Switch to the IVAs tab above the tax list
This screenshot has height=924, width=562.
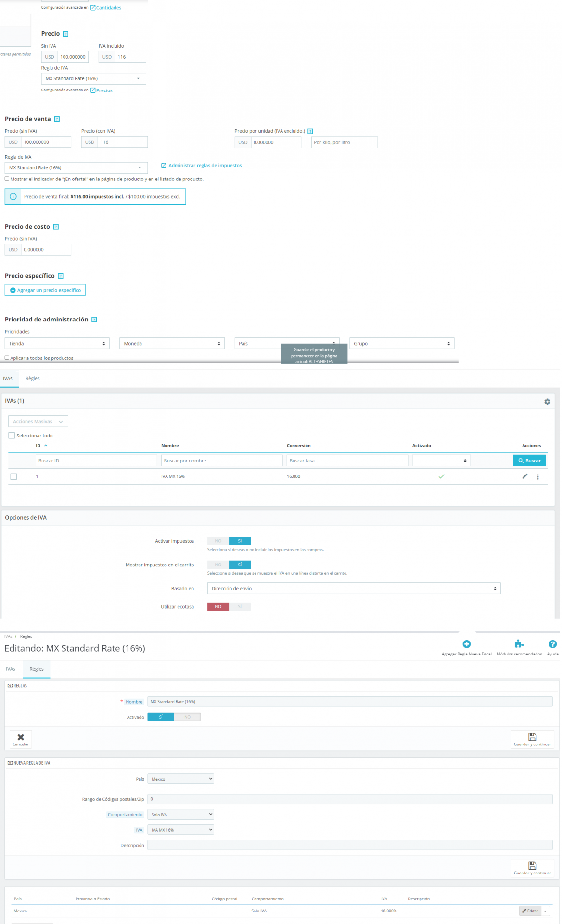pos(8,379)
